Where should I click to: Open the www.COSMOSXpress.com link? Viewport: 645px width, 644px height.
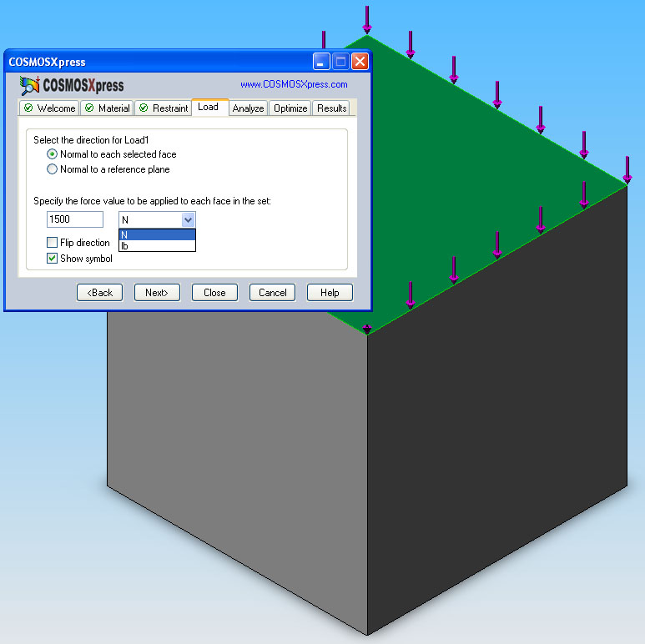(294, 84)
